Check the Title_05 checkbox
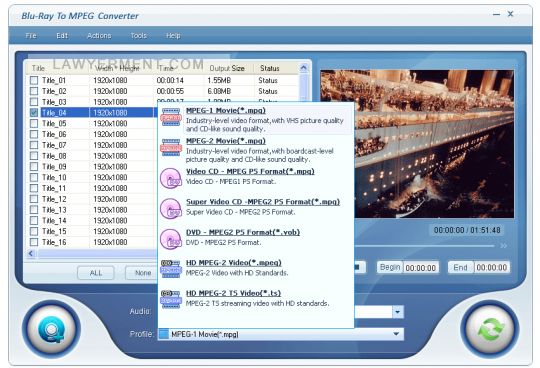This screenshot has height=368, width=540. click(34, 123)
